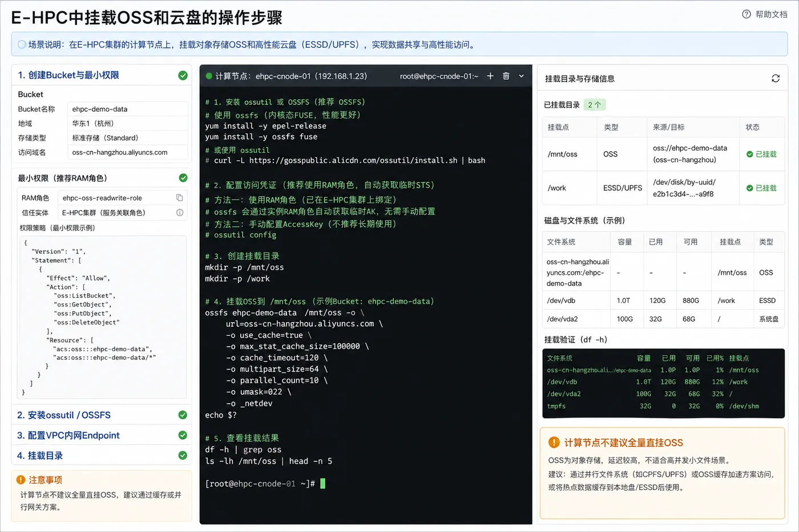Expand the terminal header chevron dropdown
Image resolution: width=799 pixels, height=532 pixels.
(521, 76)
